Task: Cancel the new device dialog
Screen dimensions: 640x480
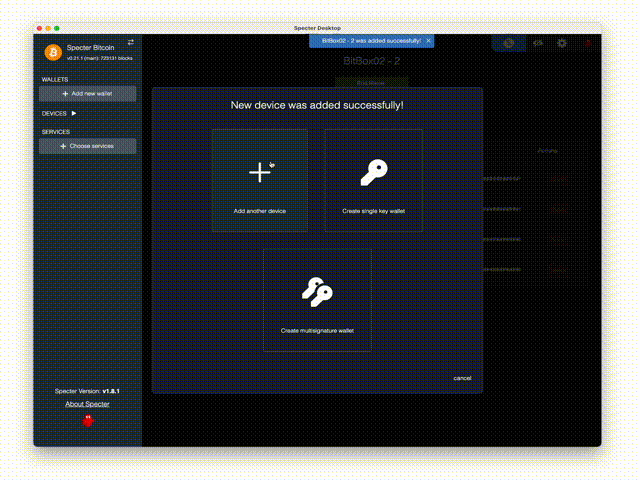Action: [462, 378]
